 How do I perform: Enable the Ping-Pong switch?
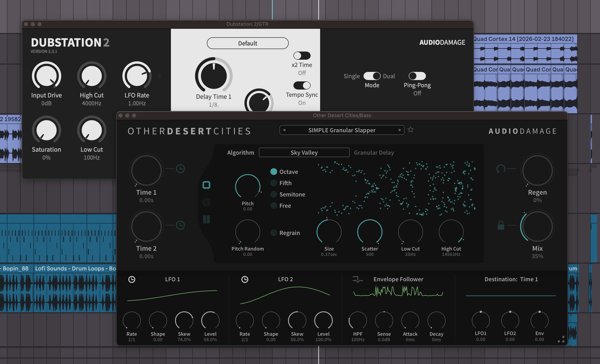[417, 76]
